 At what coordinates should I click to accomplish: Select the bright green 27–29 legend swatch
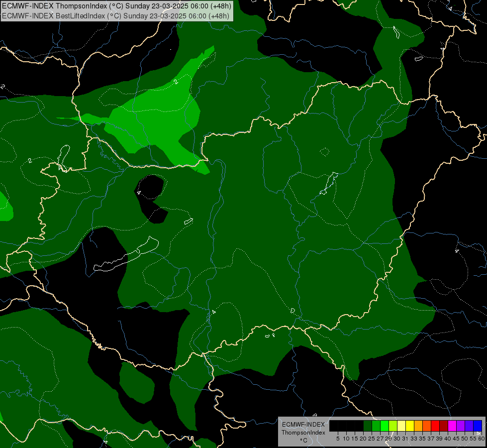click(x=385, y=426)
